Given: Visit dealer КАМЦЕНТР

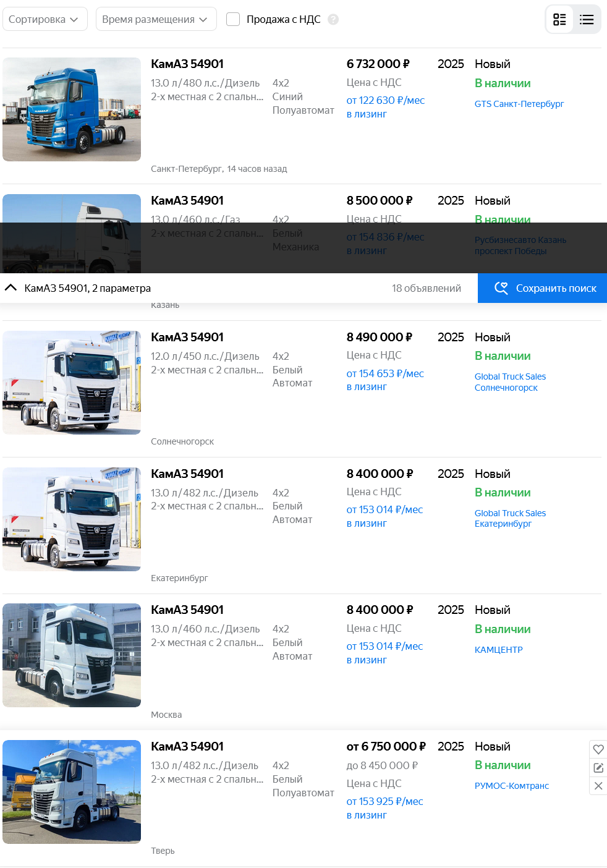Looking at the screenshot, I should tap(499, 650).
